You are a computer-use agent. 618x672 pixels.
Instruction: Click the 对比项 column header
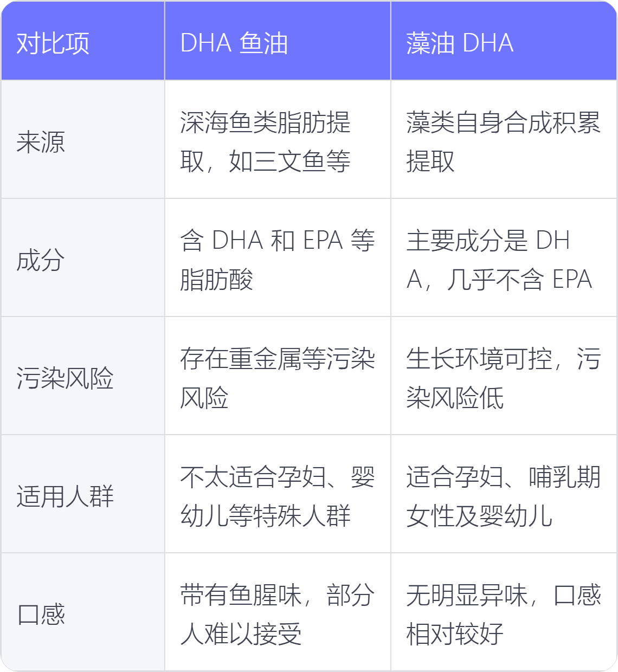(x=53, y=43)
